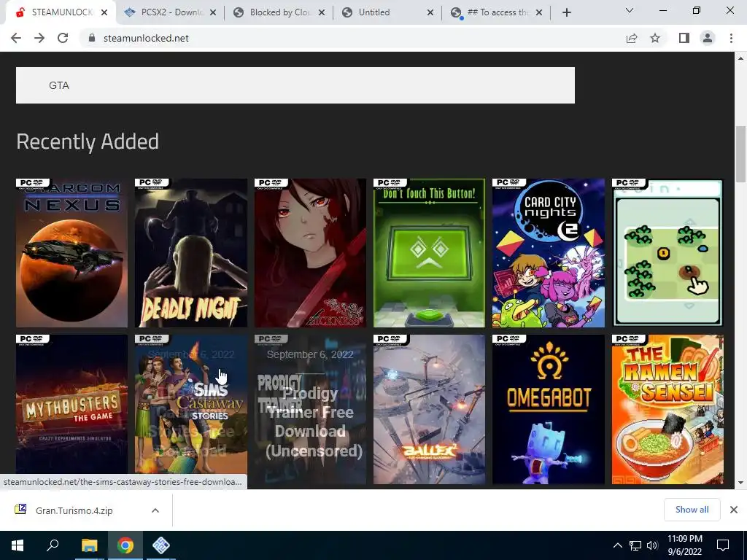The height and width of the screenshot is (560, 747).
Task: Open The Sims Castaway Stories cover
Action: (x=191, y=409)
